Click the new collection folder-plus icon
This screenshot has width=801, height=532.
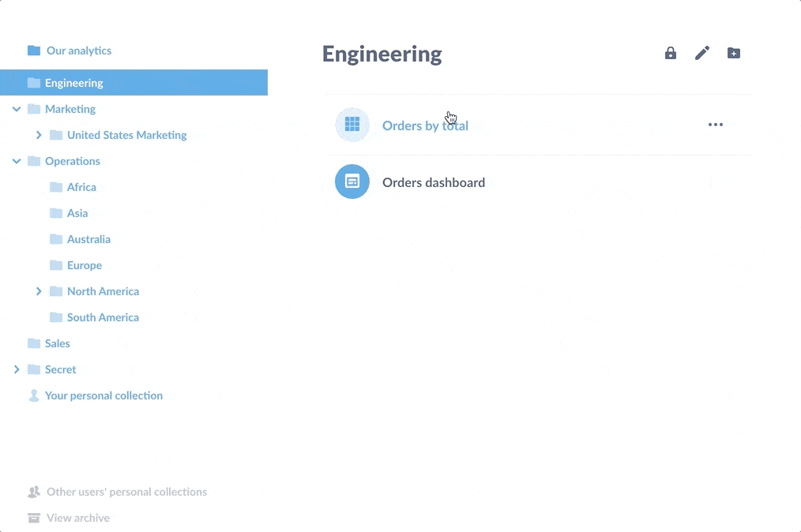tap(734, 53)
